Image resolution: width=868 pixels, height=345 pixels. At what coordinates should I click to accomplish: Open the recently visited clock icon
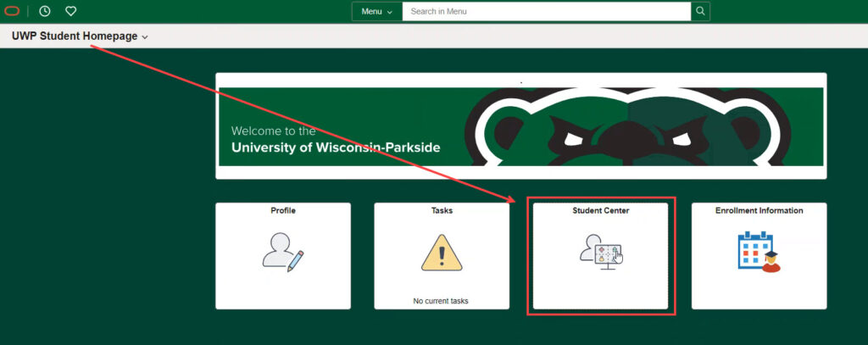[45, 11]
